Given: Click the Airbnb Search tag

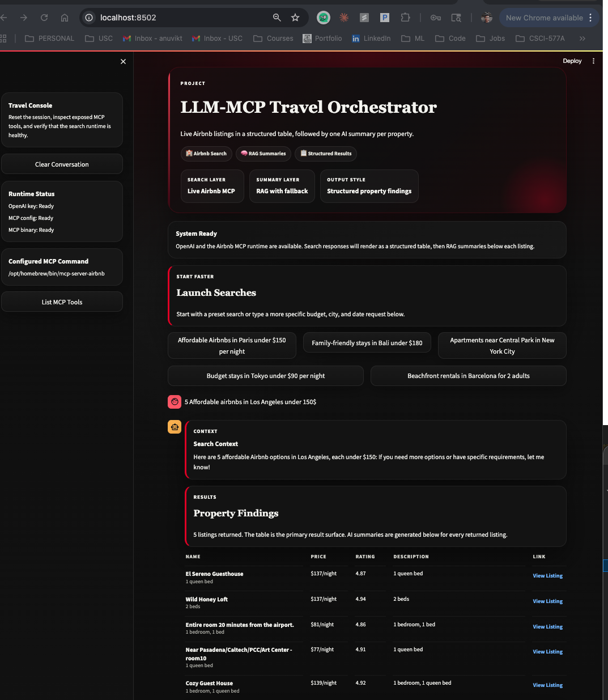Looking at the screenshot, I should pos(206,154).
